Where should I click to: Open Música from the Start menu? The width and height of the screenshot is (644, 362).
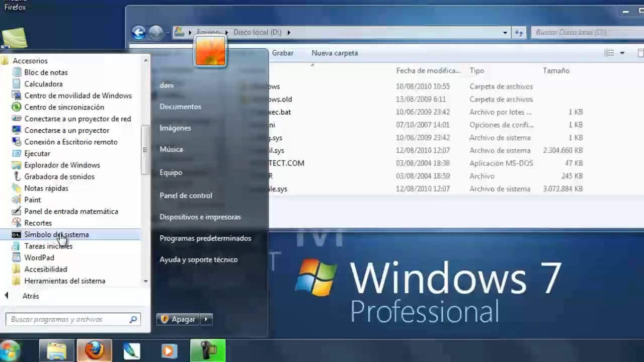point(171,149)
